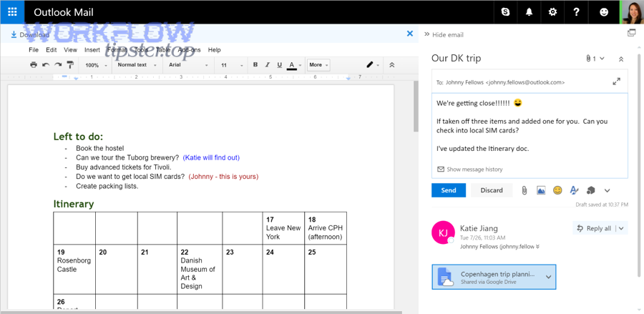Send the reply email
The height and width of the screenshot is (314, 644).
[x=449, y=190]
